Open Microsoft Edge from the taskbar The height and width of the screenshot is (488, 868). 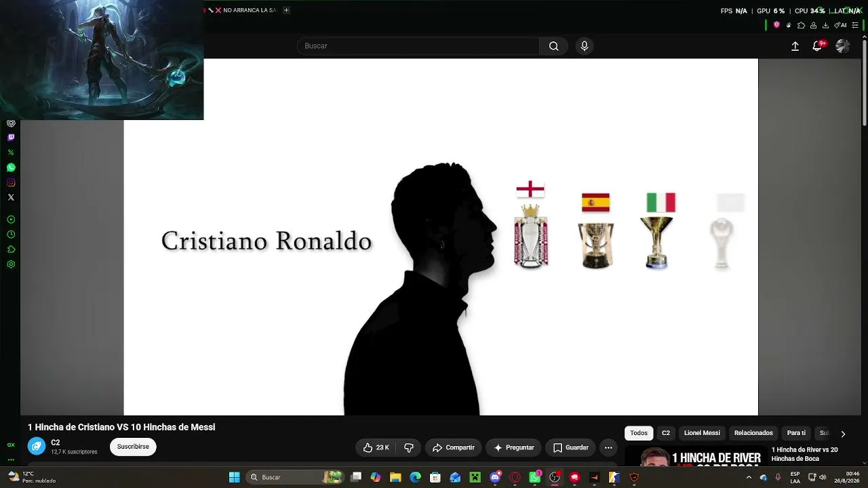tap(415, 477)
